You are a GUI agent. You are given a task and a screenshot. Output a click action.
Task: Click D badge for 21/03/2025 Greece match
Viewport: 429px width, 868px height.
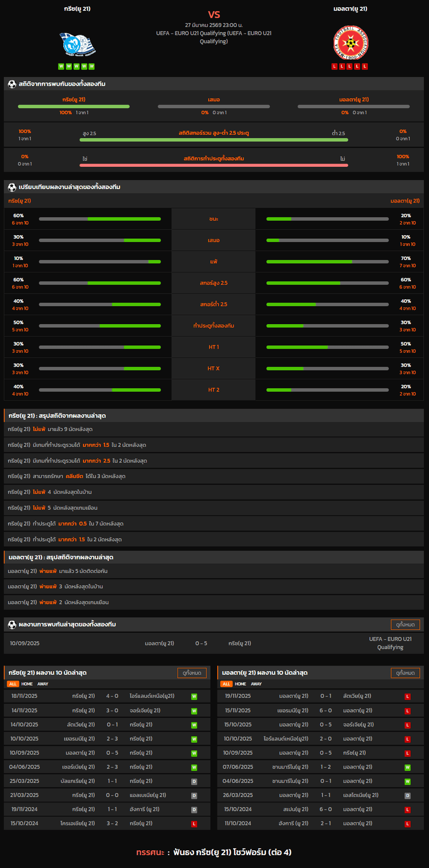tap(194, 795)
